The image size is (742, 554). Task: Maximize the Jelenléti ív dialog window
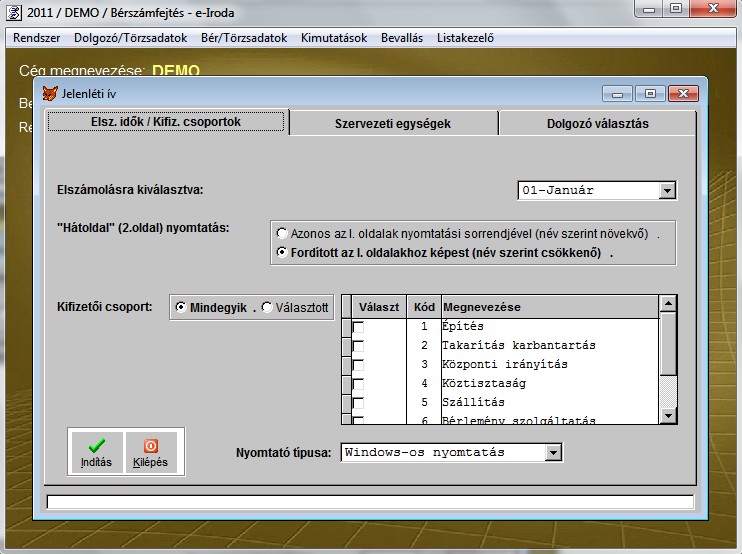coord(649,94)
